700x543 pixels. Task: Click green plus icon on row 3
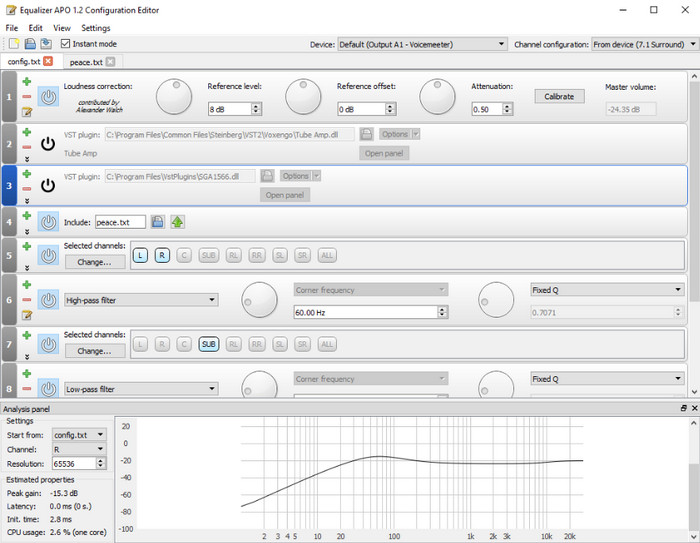(27, 174)
